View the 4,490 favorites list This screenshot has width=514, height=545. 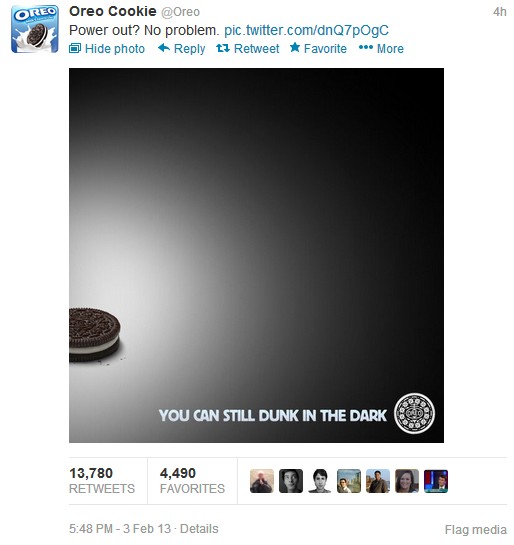tap(192, 480)
